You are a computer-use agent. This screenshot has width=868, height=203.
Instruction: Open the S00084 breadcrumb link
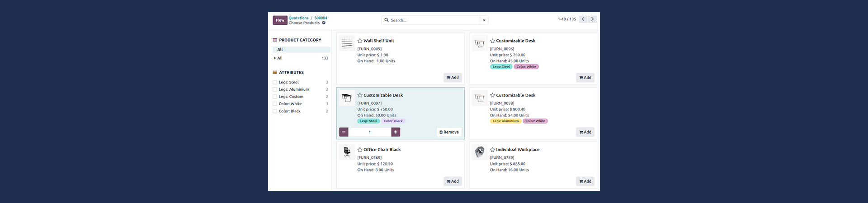pos(321,18)
